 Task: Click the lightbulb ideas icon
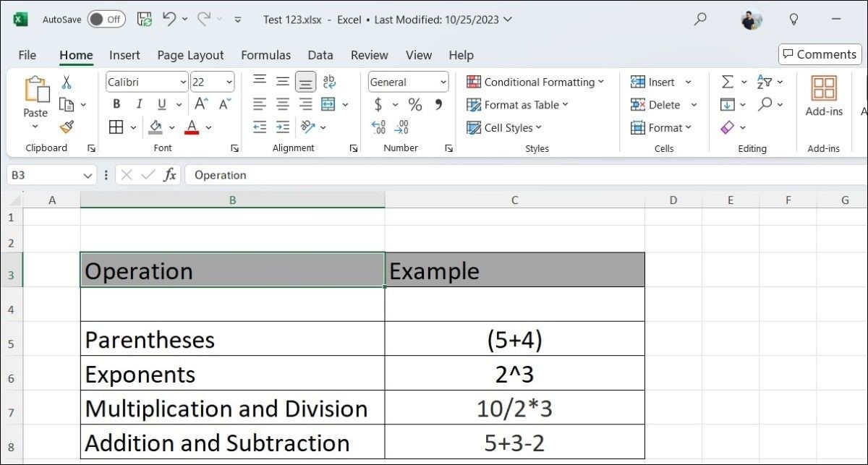(x=793, y=20)
